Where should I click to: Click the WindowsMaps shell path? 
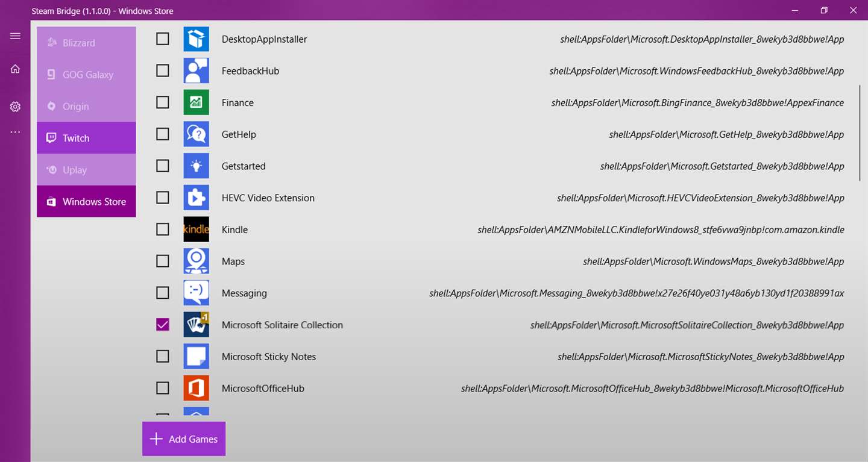[714, 261]
